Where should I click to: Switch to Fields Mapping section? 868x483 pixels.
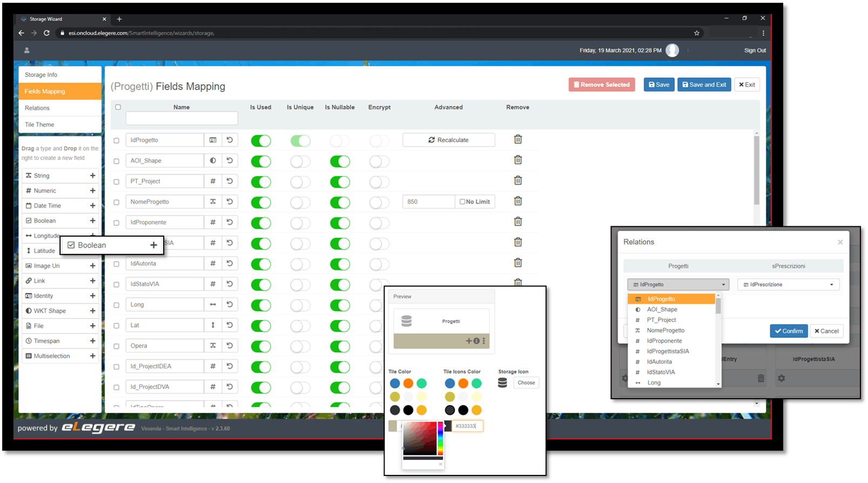tap(60, 91)
